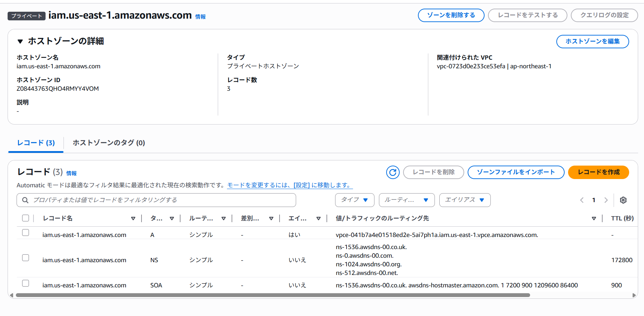Open 情報 link next to zone title
This screenshot has height=316, width=644.
pyautogui.click(x=201, y=17)
